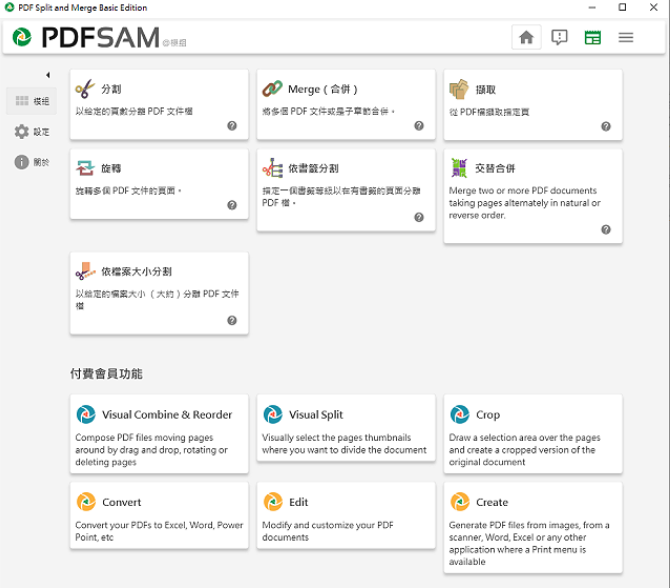Screen dimensions: 671x588
Task: Click the scissors icon of 分割 module
Action: [85, 89]
